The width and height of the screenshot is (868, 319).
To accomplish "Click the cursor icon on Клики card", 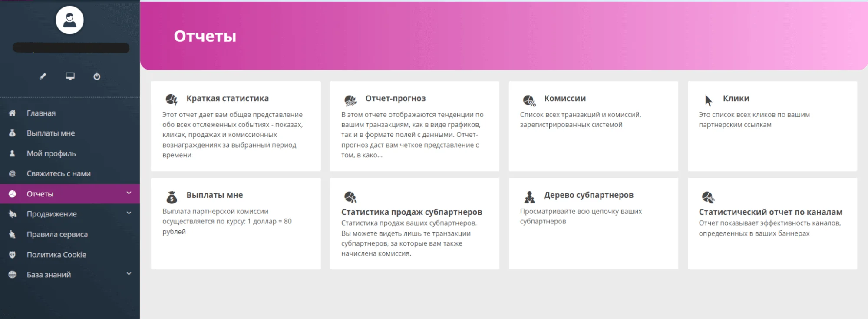I will pos(708,100).
